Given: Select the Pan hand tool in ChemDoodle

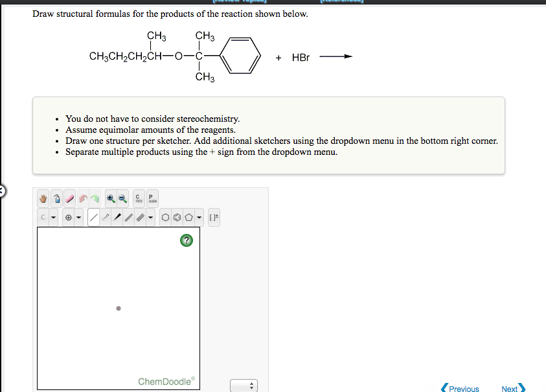Looking at the screenshot, I should click(x=43, y=199).
